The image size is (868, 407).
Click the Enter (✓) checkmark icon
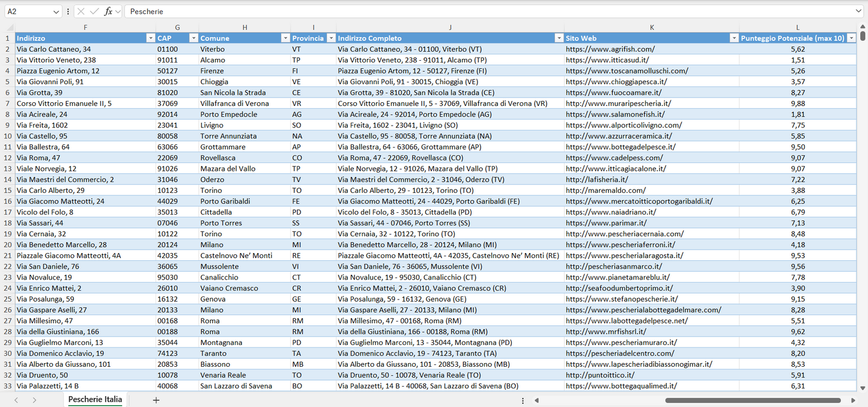click(x=94, y=11)
